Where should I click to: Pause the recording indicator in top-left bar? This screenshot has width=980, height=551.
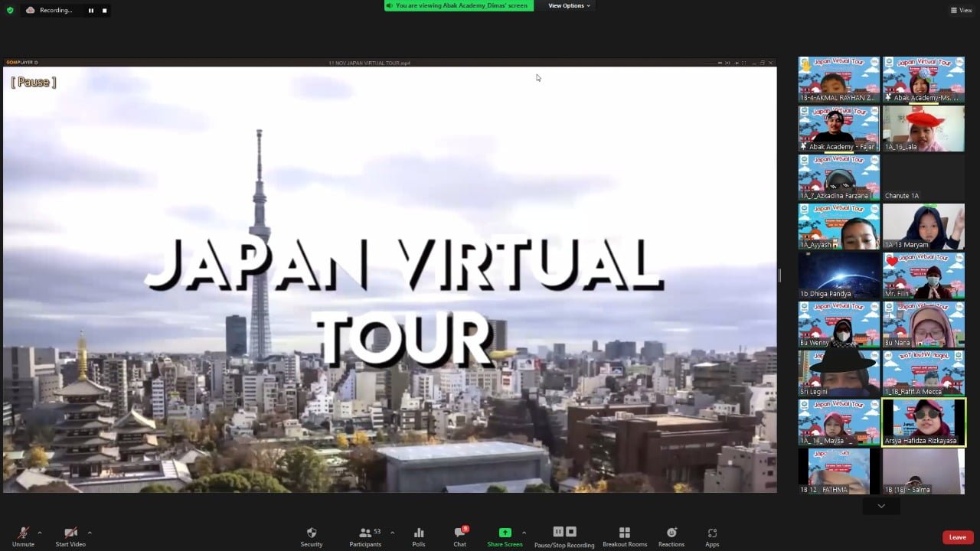click(90, 10)
